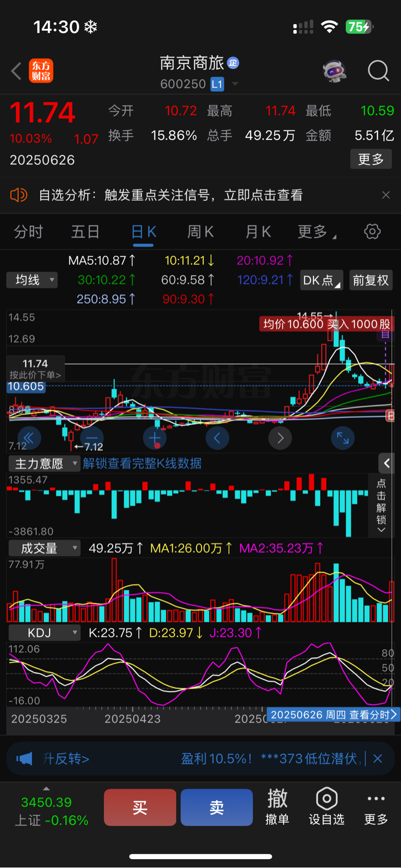The height and width of the screenshot is (868, 401).
Task: Tap the green 30:10.22 moving average
Action: click(107, 280)
